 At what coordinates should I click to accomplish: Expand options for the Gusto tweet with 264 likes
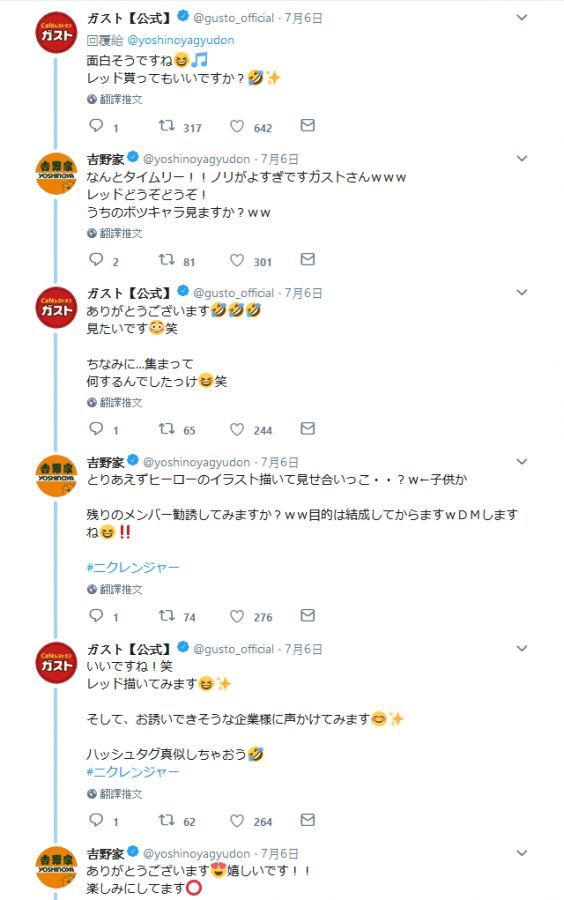[x=522, y=649]
